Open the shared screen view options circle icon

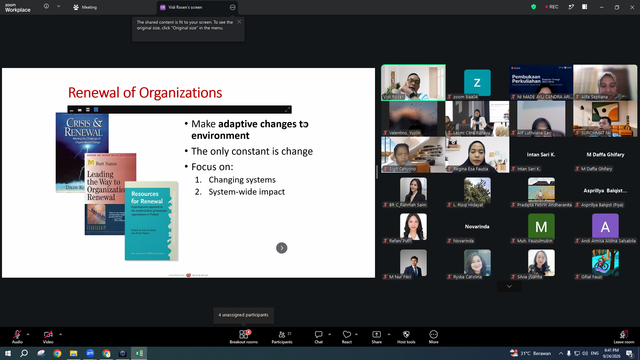click(x=232, y=7)
